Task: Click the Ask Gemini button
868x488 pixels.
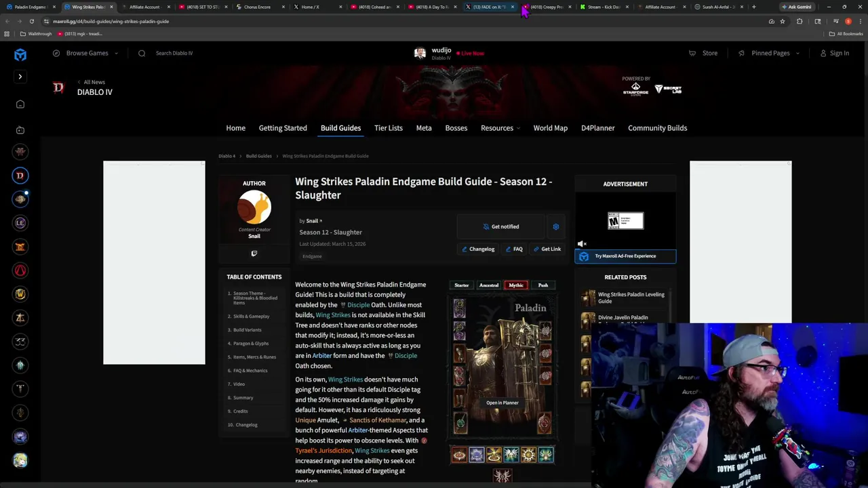Action: click(796, 7)
